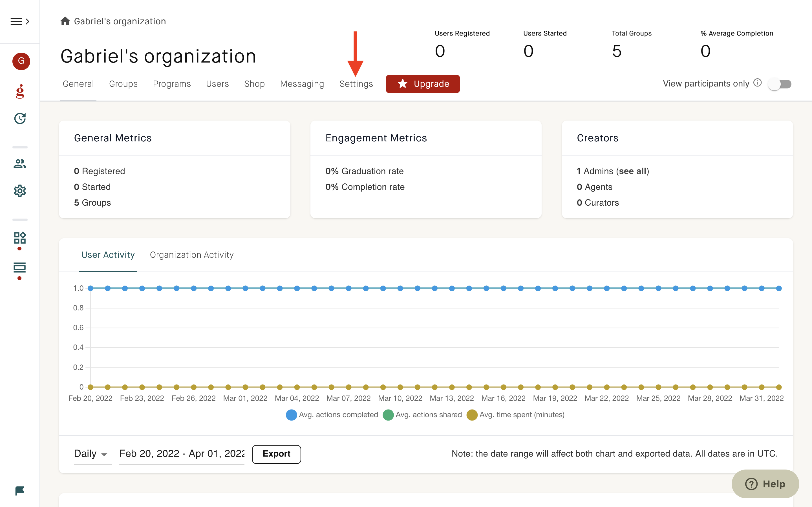Click the clock history sidebar icon
This screenshot has height=507, width=812.
[x=20, y=118]
